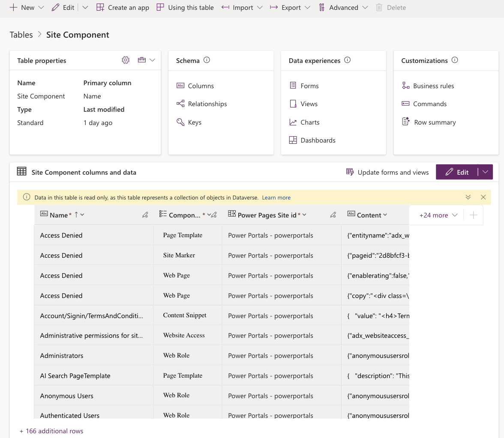Screen dimensions: 504x438
Task: Show Schema info tooltip icon
Action: pos(207,60)
